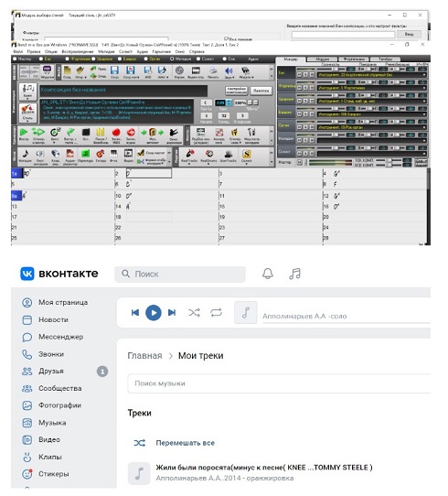Switch to the Тембры mixer tab
The image size is (448, 496).
click(385, 59)
